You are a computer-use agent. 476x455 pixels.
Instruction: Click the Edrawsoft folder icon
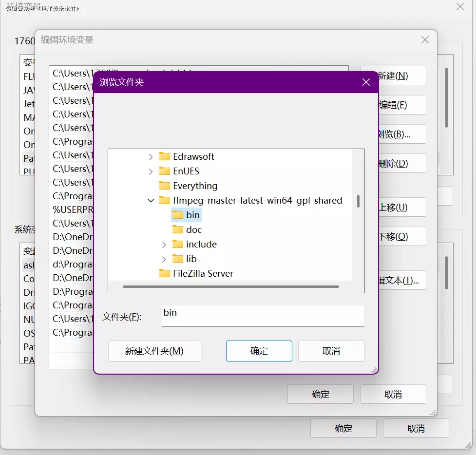point(165,156)
